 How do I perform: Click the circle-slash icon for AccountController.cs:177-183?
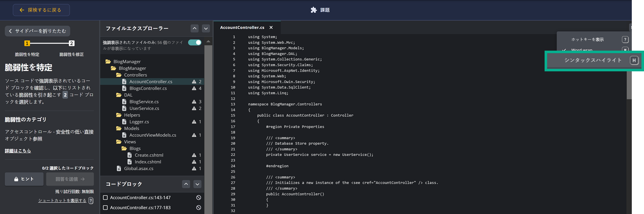pyautogui.click(x=198, y=208)
